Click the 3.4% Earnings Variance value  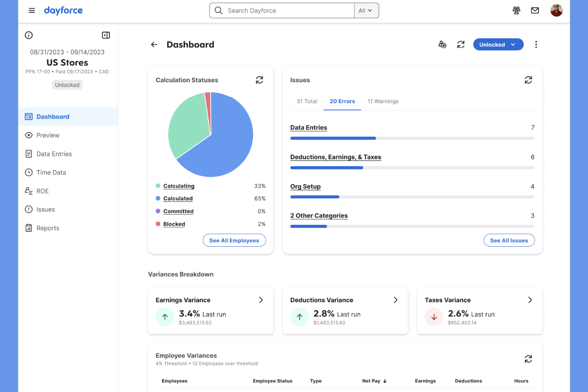pyautogui.click(x=190, y=314)
